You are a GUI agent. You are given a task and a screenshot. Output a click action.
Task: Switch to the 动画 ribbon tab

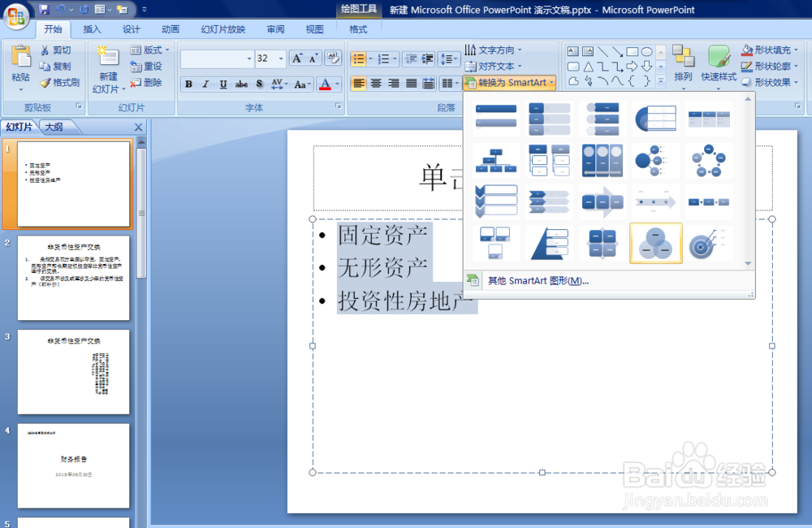pyautogui.click(x=171, y=29)
